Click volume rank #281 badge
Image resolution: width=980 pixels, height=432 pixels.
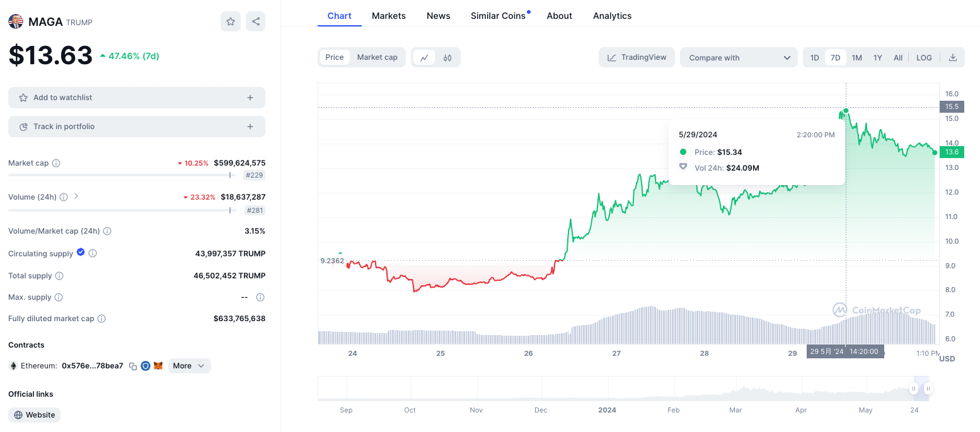click(x=255, y=210)
